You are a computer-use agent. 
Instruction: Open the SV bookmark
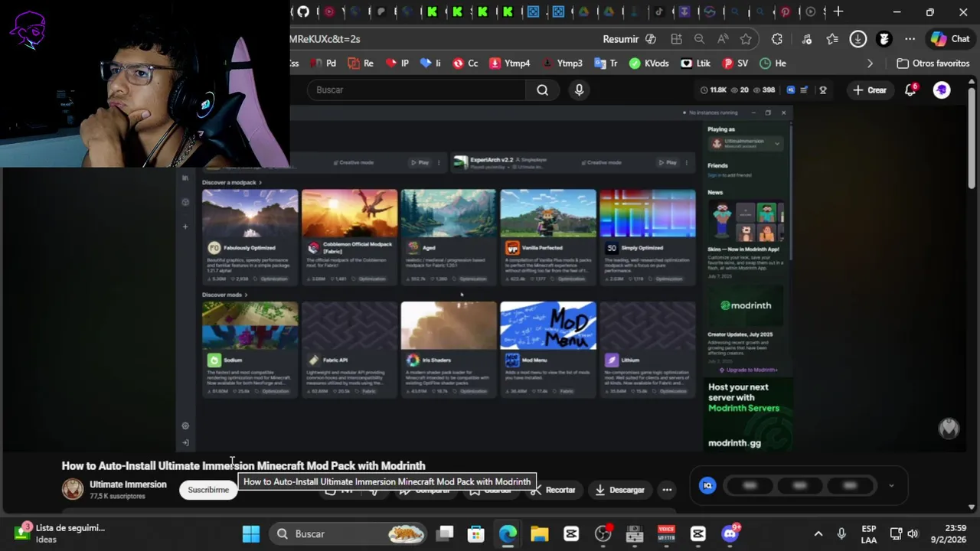(736, 64)
